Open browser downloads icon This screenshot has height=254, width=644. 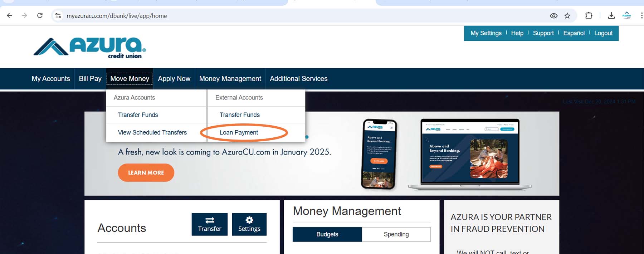[611, 15]
